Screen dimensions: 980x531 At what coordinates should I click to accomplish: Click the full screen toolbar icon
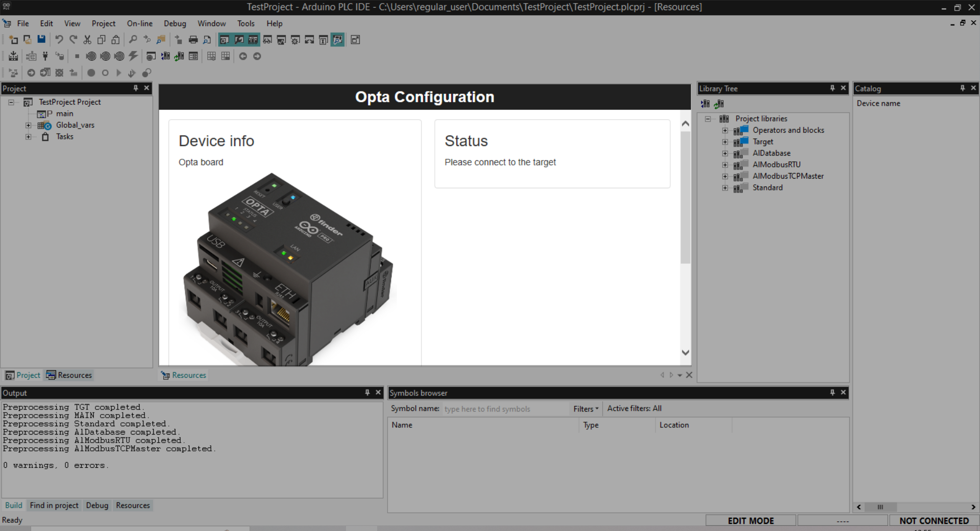(x=356, y=40)
